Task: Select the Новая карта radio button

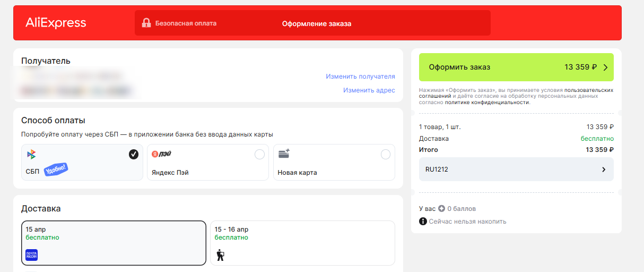Action: (386, 155)
